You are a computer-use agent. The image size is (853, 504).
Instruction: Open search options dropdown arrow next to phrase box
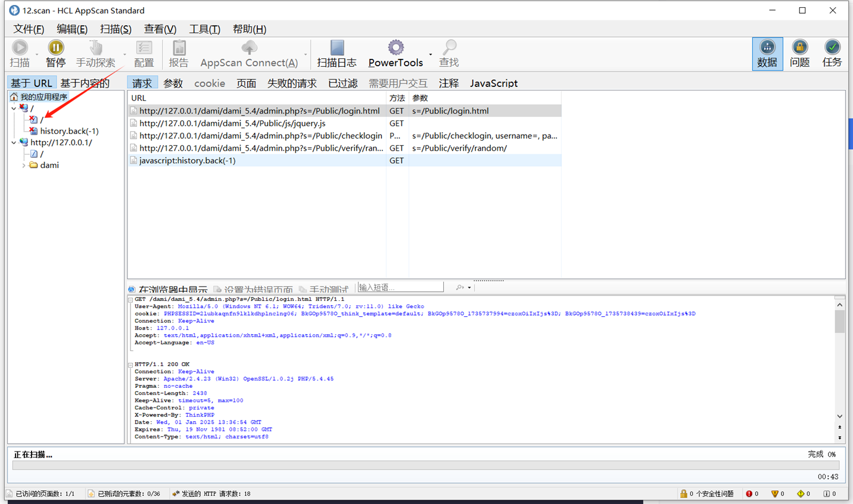click(469, 288)
